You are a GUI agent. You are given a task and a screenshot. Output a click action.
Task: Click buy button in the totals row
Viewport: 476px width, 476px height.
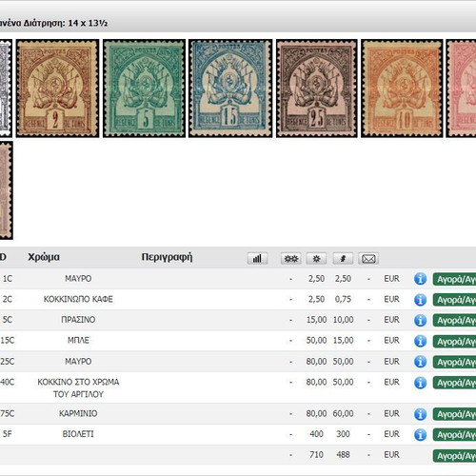[454, 456]
